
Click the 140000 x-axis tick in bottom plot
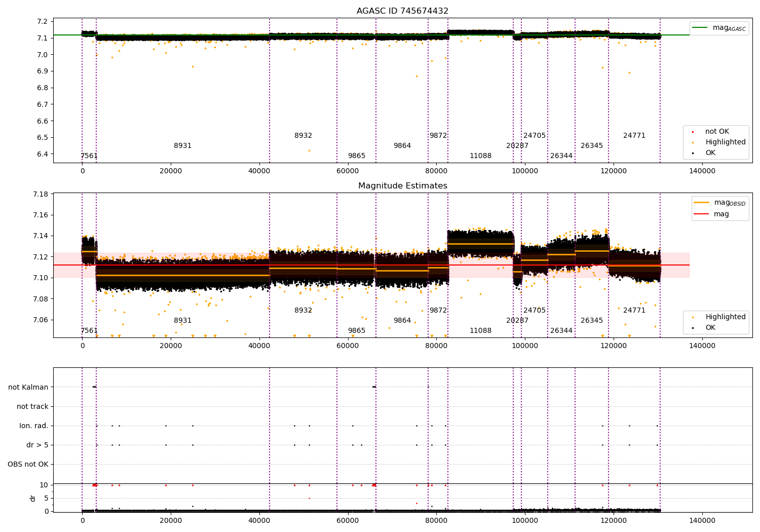tap(702, 520)
